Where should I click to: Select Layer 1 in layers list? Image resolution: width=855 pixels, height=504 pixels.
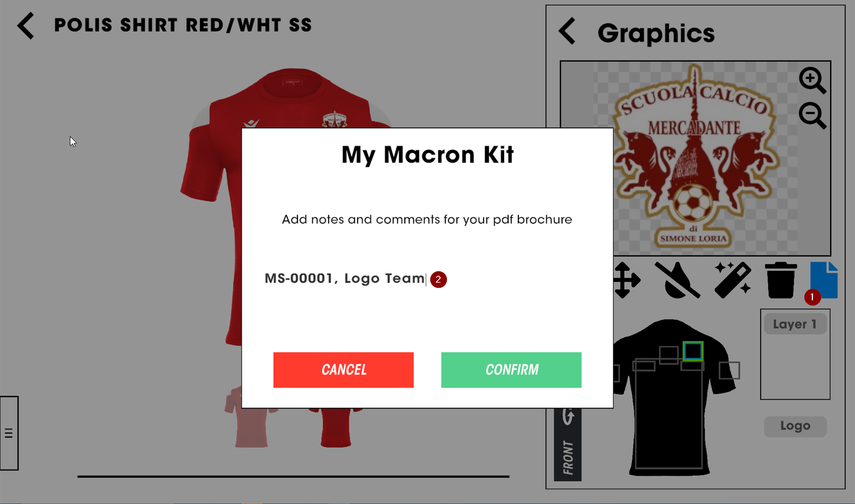pos(794,325)
